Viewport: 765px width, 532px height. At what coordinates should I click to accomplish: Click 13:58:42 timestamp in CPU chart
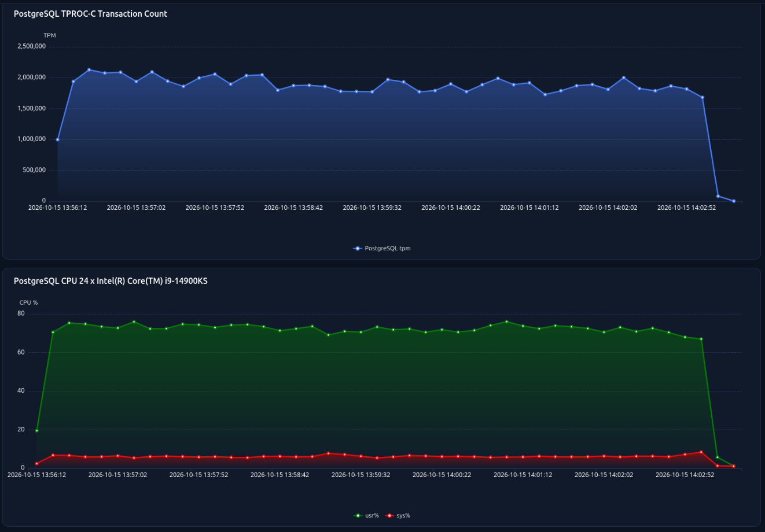279,475
